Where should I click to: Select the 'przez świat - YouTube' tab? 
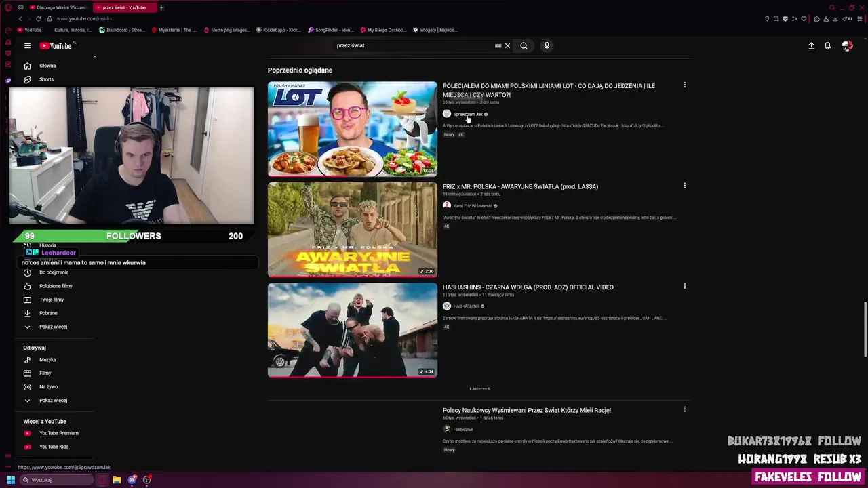(124, 7)
